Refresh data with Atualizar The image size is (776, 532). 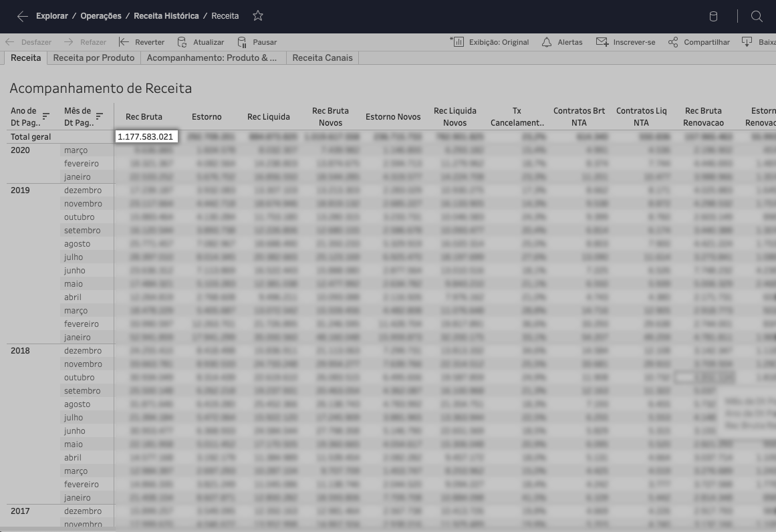click(x=201, y=42)
